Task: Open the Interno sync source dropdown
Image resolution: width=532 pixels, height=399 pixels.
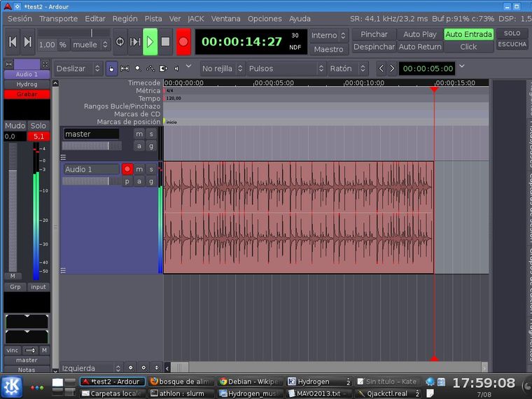Action: click(x=329, y=35)
